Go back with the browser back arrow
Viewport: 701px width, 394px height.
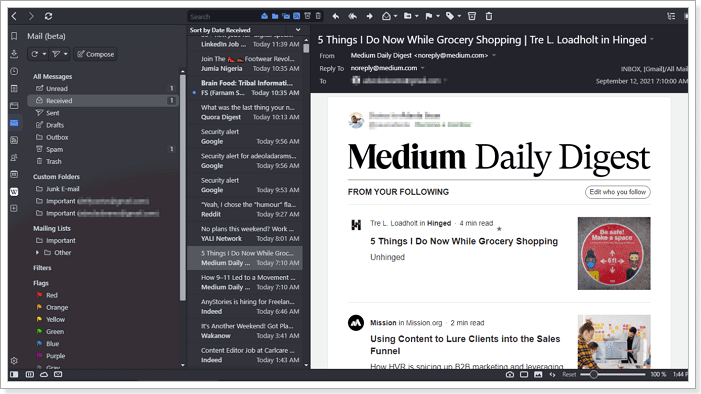click(x=14, y=16)
